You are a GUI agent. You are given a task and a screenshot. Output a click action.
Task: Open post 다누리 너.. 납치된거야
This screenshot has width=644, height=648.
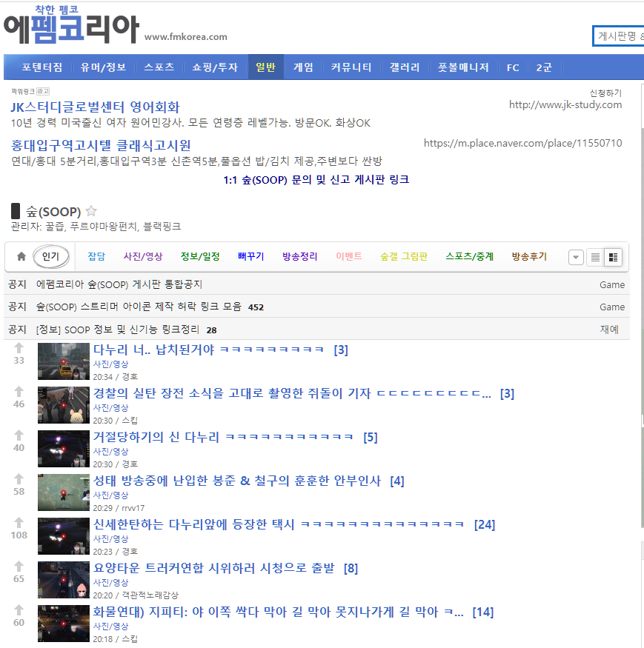[x=208, y=350]
